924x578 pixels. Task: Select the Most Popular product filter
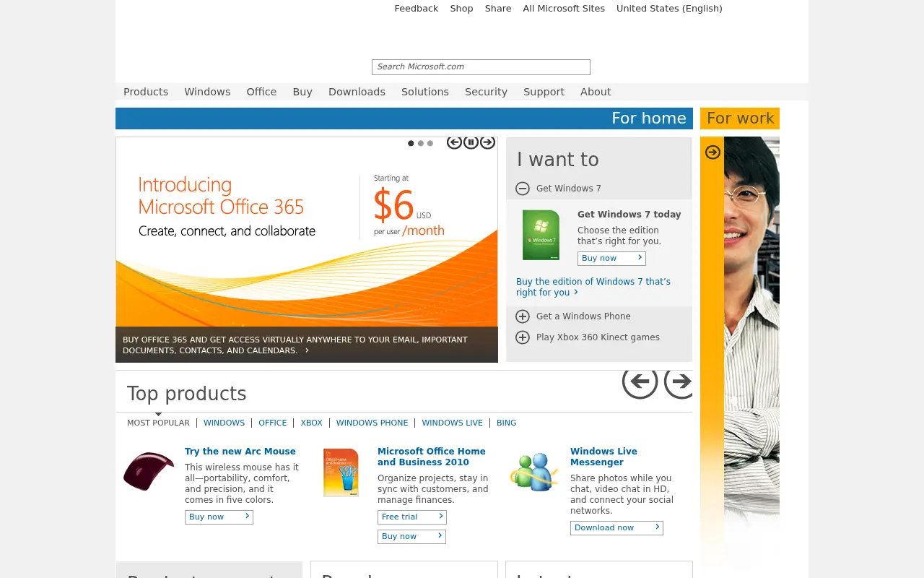(158, 423)
